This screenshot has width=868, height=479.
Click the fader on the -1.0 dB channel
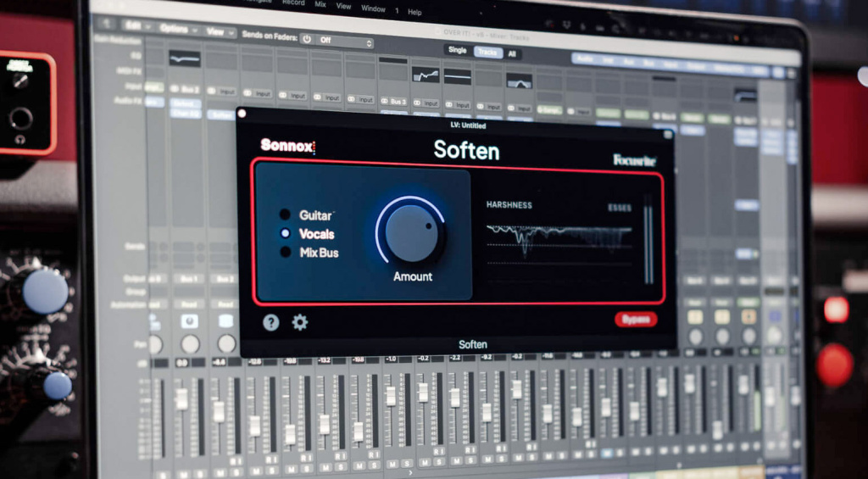391,397
